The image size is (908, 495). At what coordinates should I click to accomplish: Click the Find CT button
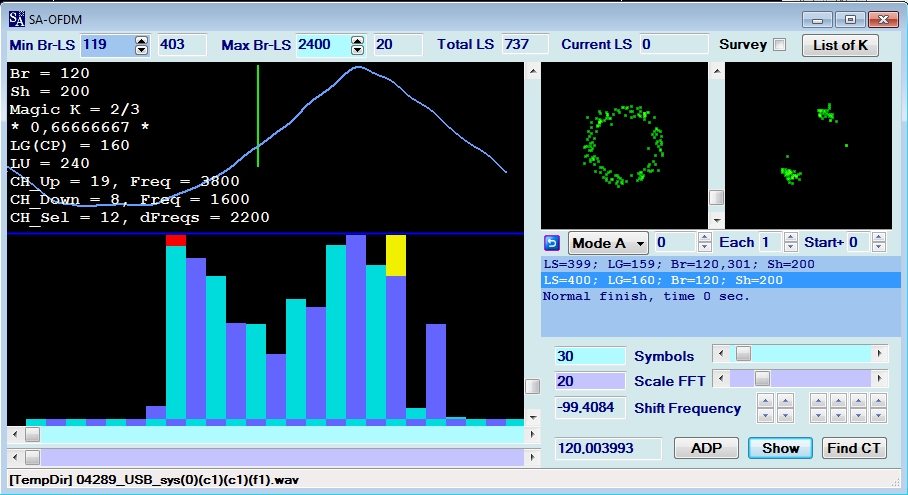pos(854,448)
